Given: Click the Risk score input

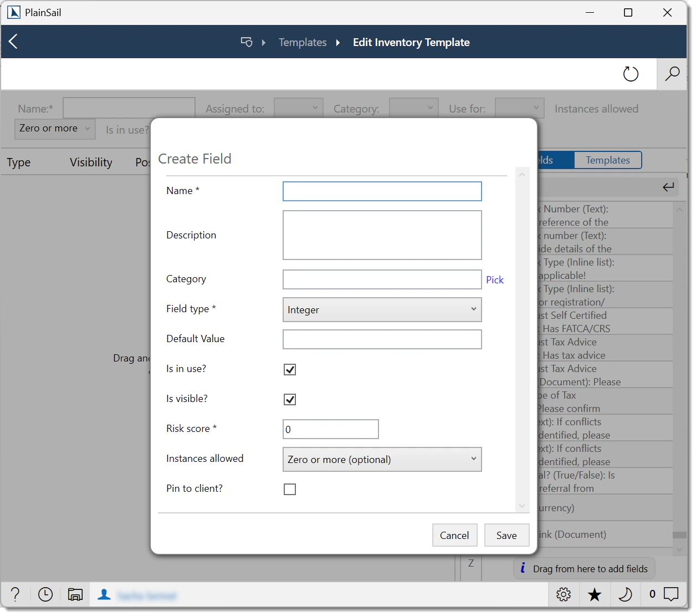Looking at the screenshot, I should click(x=331, y=429).
